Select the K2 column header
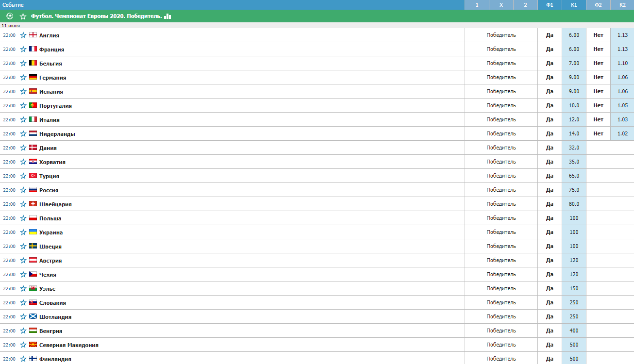Screen dimensions: 634x364 coord(622,5)
